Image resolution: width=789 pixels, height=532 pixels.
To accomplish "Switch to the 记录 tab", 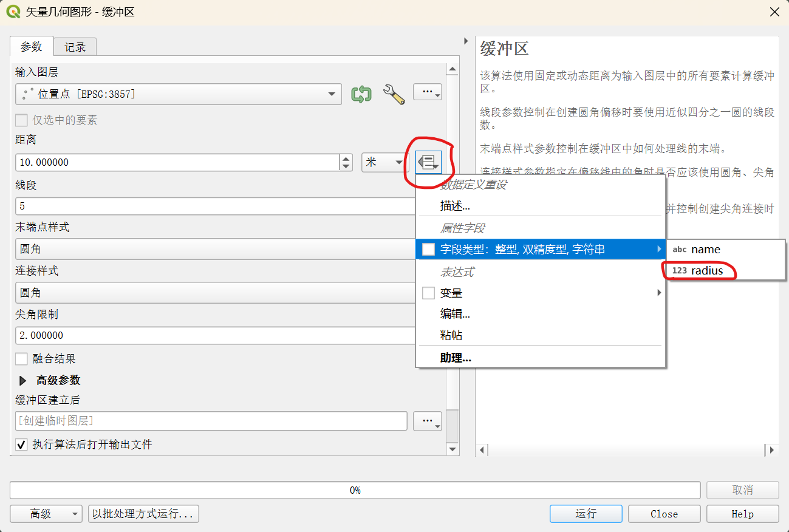I will click(75, 47).
